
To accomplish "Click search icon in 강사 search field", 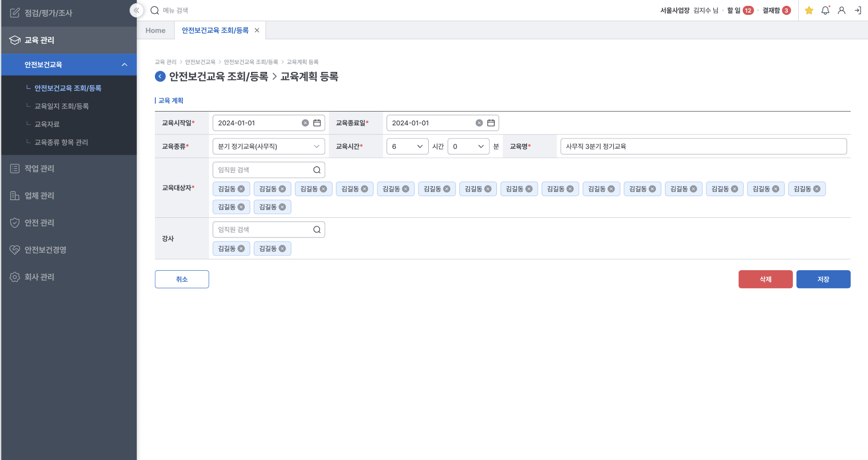I will click(317, 229).
